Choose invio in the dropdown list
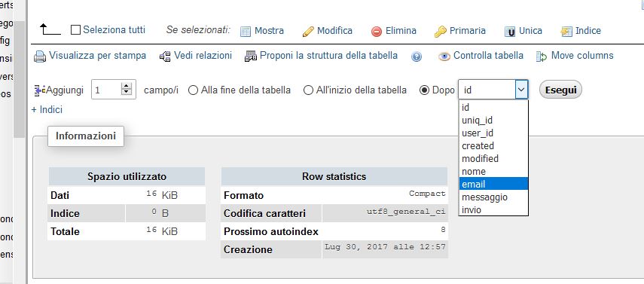 493,210
